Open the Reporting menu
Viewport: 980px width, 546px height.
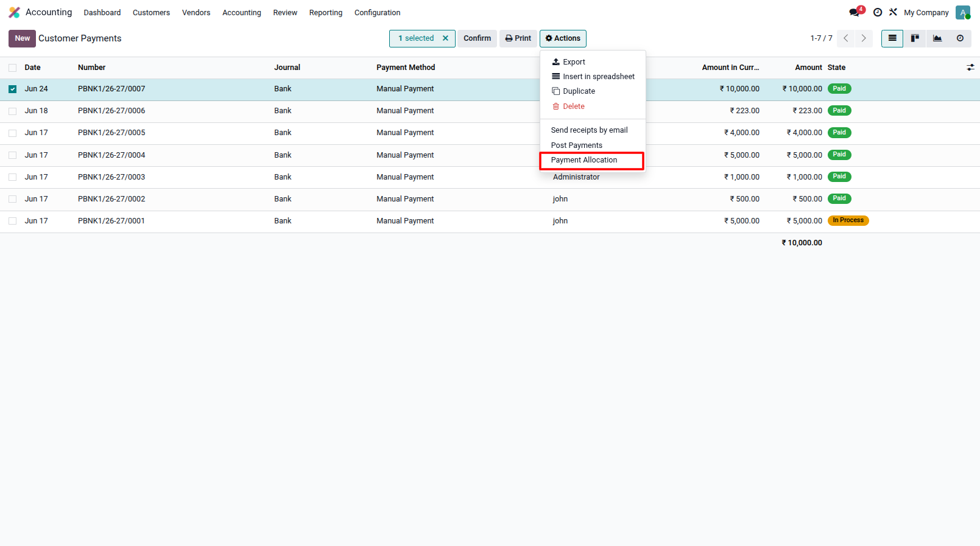click(x=326, y=13)
